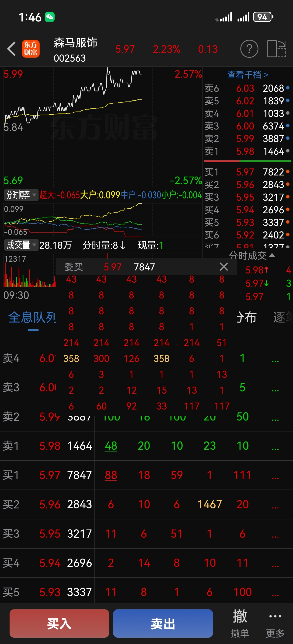Tap the battery indicator in status bar
Screen dimensions: 293x644
click(263, 17)
